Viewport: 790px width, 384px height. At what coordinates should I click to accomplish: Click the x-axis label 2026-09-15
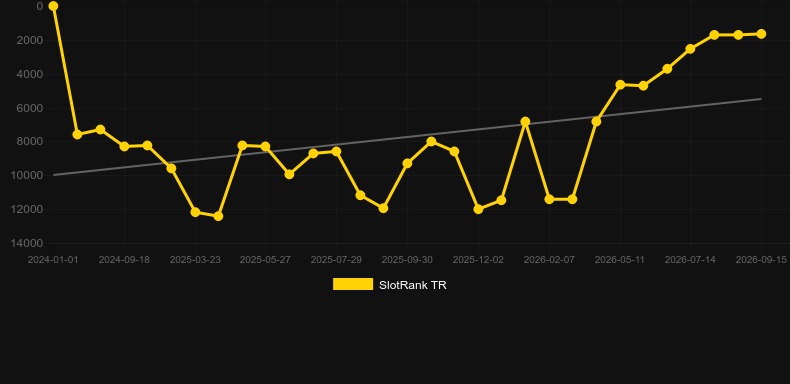pyautogui.click(x=761, y=260)
